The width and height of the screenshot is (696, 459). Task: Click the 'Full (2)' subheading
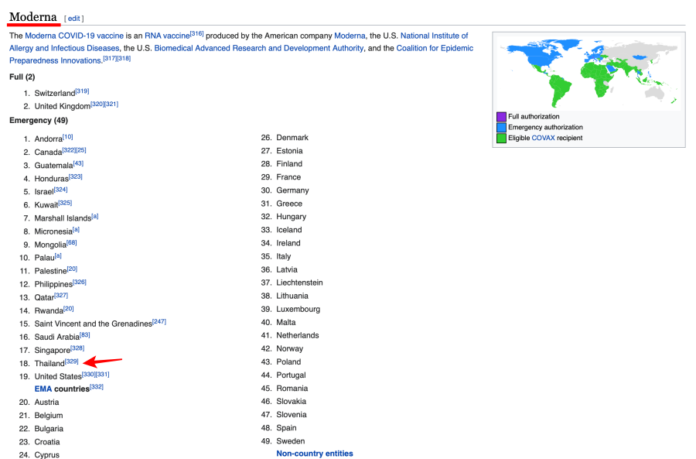[x=22, y=77]
